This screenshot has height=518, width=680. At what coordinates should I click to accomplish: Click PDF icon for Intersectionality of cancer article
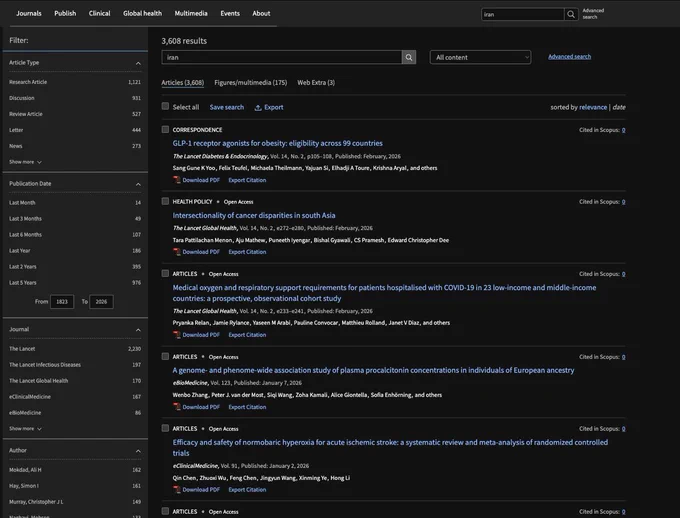pyautogui.click(x=177, y=252)
